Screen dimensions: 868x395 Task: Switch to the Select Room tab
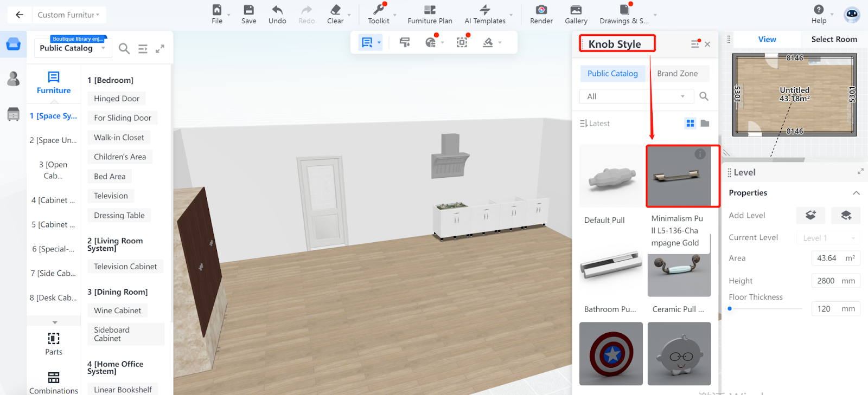coord(834,39)
